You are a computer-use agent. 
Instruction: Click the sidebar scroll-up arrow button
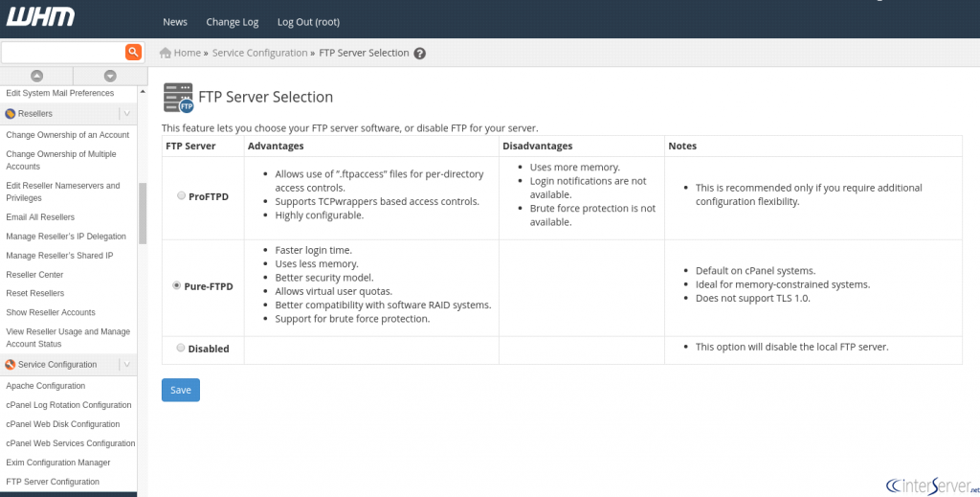pyautogui.click(x=36, y=76)
